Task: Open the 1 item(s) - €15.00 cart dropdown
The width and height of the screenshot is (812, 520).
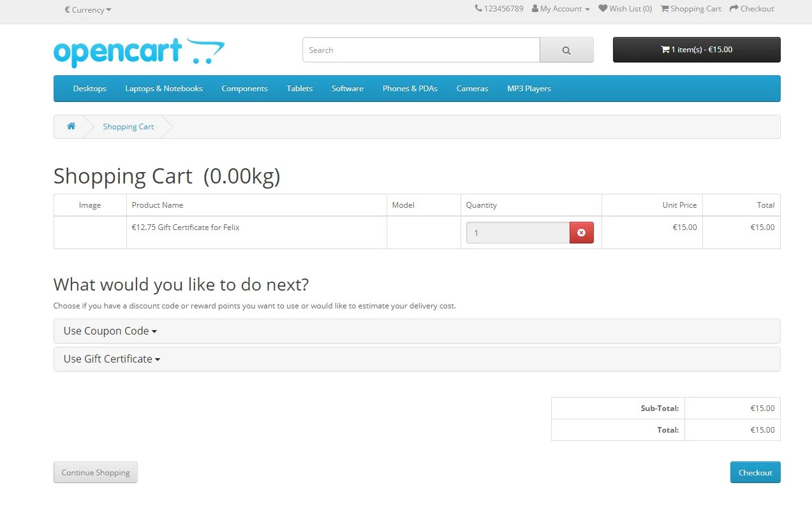Action: pos(697,50)
